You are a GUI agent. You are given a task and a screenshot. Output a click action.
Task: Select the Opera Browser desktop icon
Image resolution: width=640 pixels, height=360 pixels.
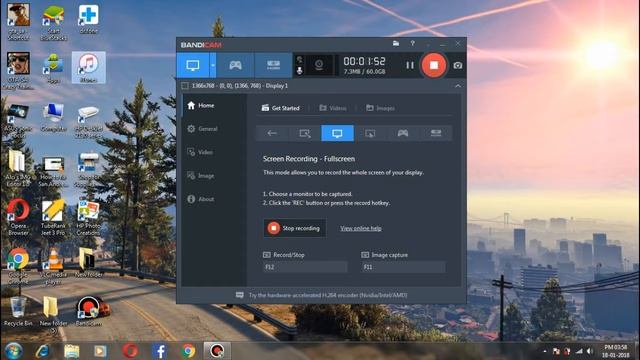[x=18, y=217]
